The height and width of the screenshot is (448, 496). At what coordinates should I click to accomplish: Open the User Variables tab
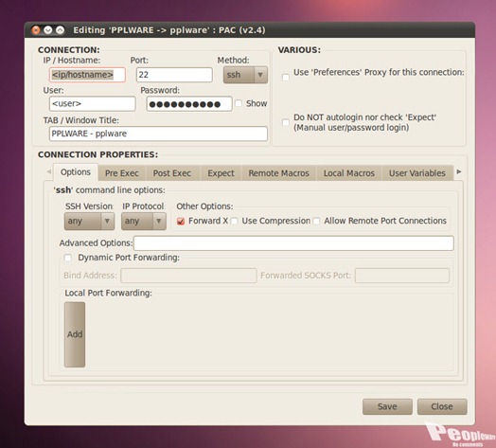(x=417, y=173)
